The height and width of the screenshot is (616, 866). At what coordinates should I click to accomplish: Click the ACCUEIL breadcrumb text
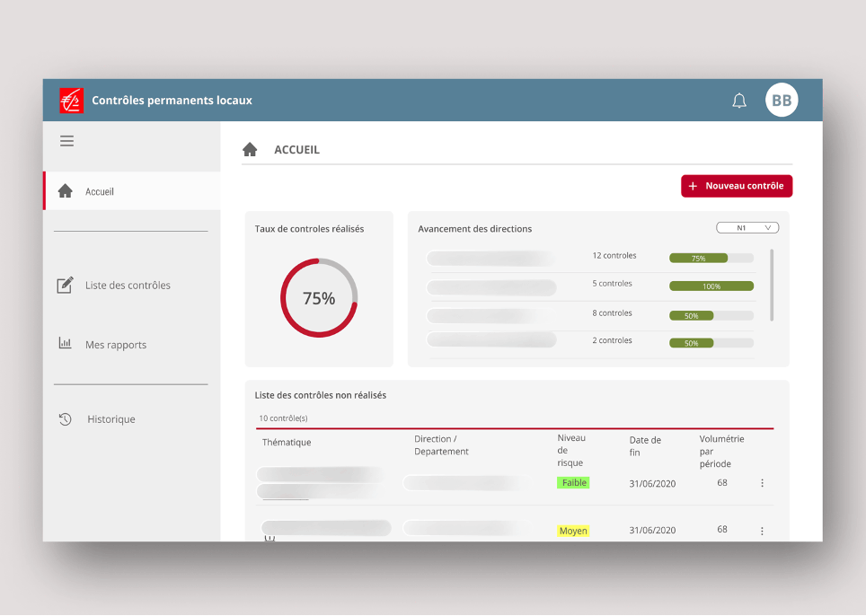[x=296, y=150]
